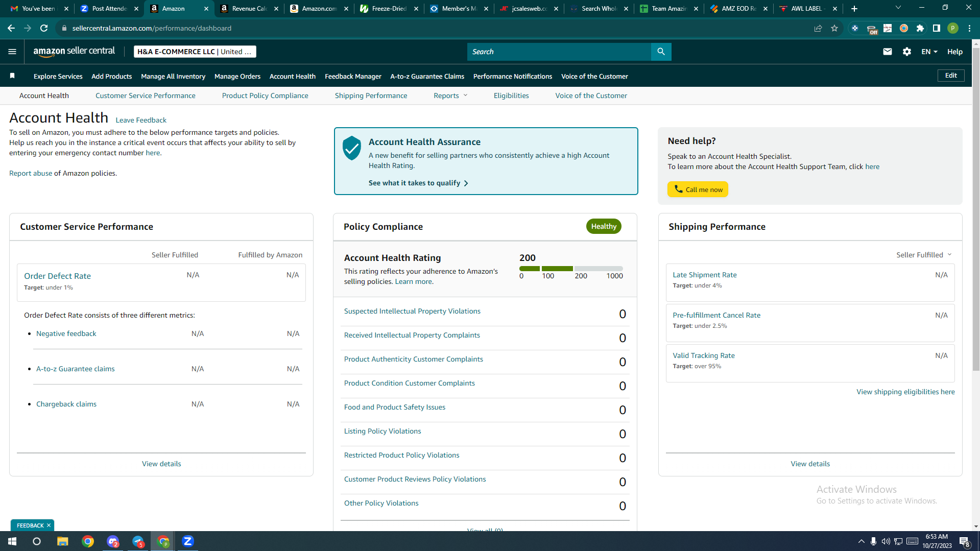Viewport: 980px width, 551px height.
Task: Open File Explorer from taskbar
Action: [x=62, y=541]
